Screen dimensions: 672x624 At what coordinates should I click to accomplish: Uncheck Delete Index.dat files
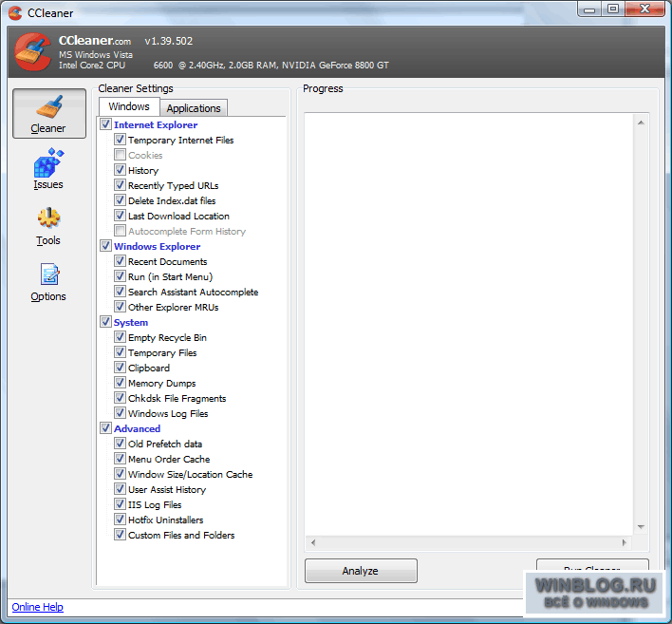coord(120,200)
